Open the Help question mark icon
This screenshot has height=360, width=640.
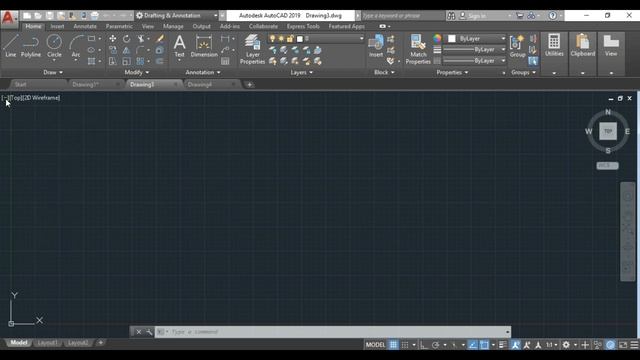click(x=552, y=16)
